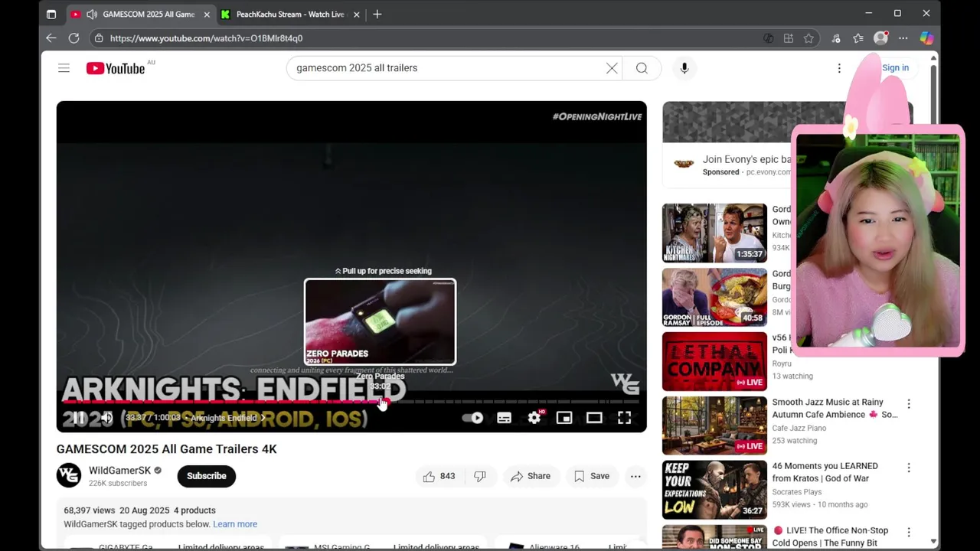The width and height of the screenshot is (980, 551).
Task: Open the browser profile avatar
Action: (881, 37)
